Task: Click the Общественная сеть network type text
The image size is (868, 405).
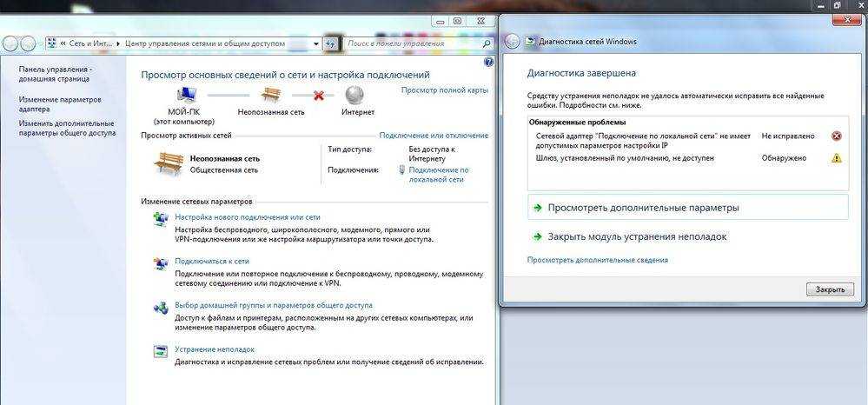Action: [x=223, y=170]
